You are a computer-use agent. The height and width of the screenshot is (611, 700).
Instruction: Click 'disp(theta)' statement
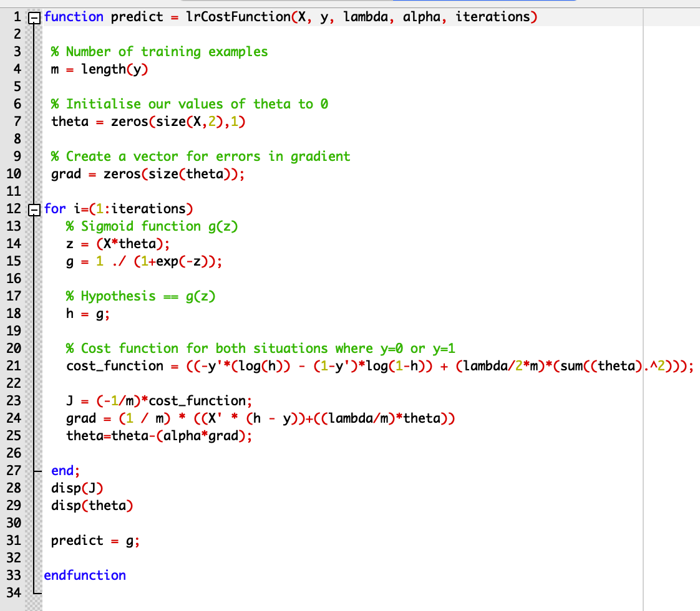click(x=92, y=506)
